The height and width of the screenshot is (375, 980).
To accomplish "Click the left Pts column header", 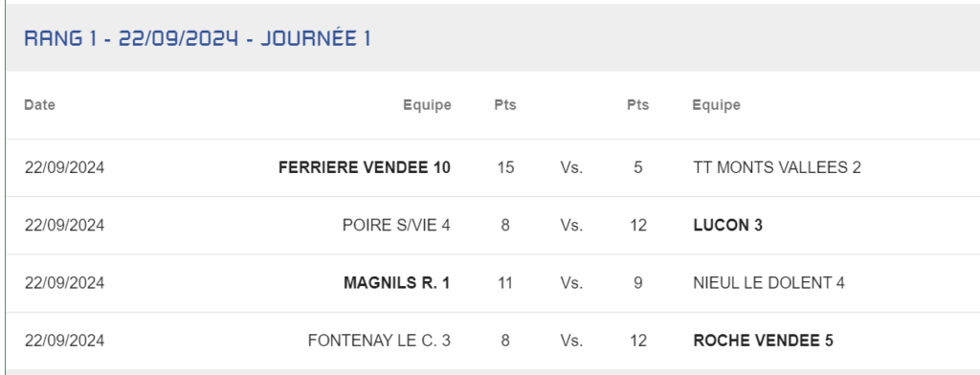I will pos(505,105).
